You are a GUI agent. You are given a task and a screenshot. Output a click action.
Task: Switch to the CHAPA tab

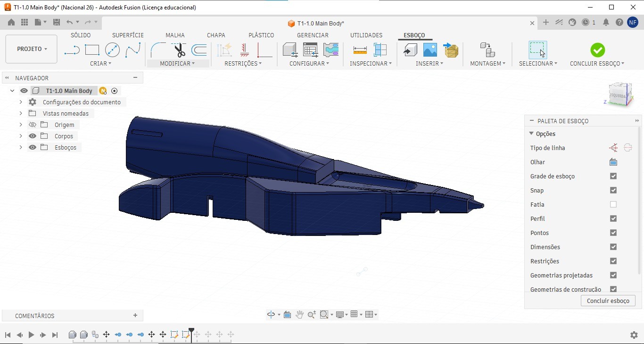pos(216,35)
